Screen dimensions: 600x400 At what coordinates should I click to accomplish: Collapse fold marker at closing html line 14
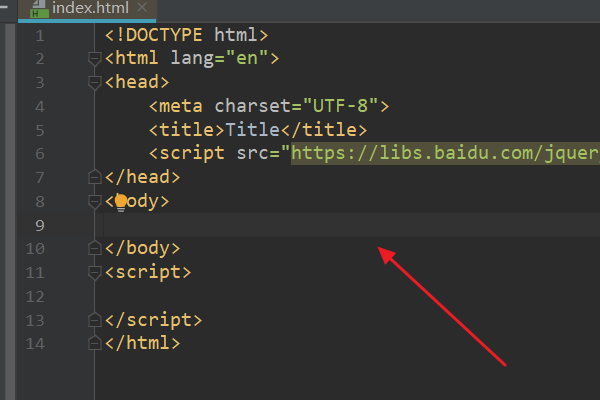[x=94, y=343]
